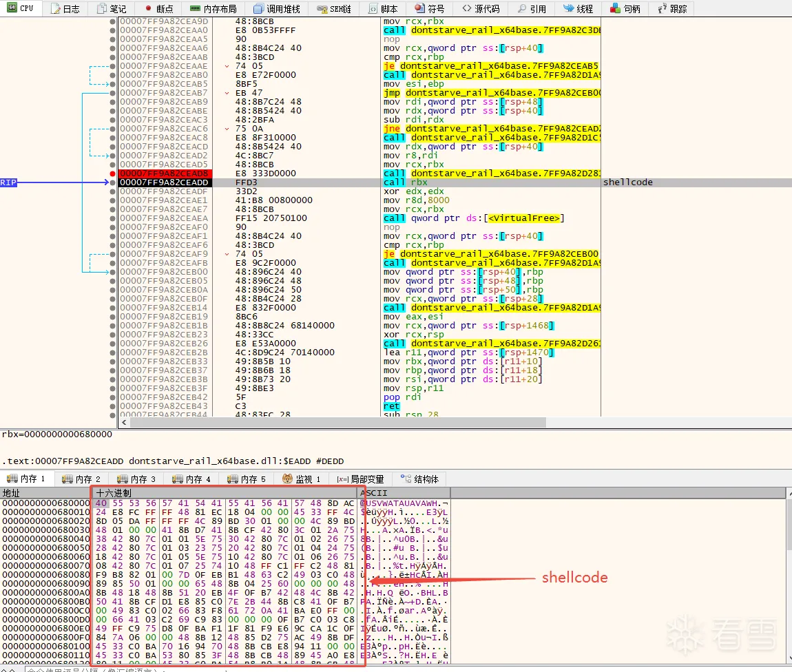
Task: Select the 内存 3 dump tab
Action: 136,479
